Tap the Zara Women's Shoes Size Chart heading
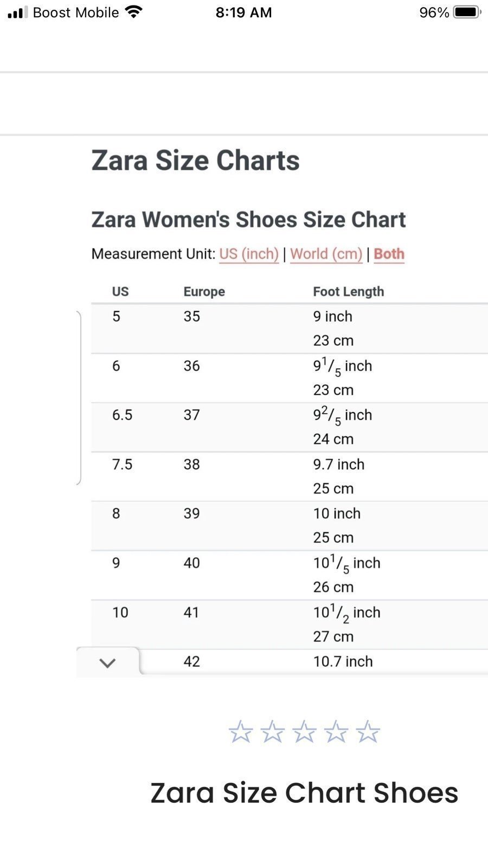 [248, 219]
